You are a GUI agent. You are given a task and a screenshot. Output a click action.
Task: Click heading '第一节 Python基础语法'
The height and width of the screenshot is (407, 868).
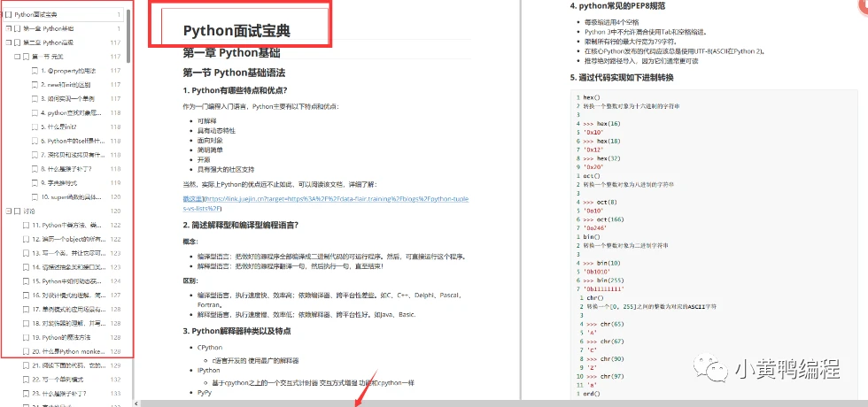click(x=234, y=73)
